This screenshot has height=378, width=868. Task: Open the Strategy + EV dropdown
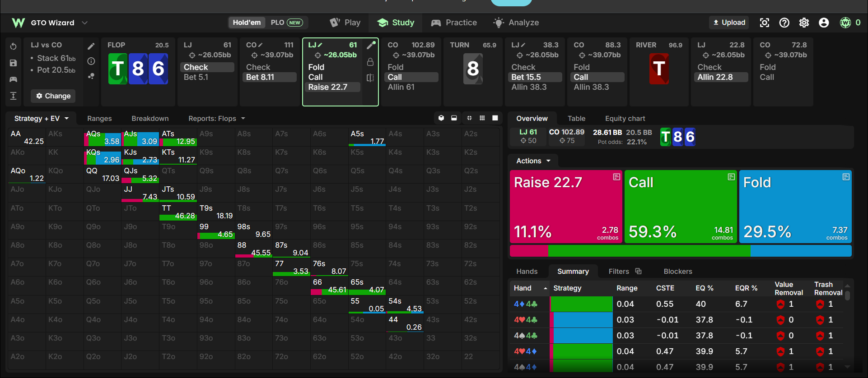pyautogui.click(x=42, y=119)
